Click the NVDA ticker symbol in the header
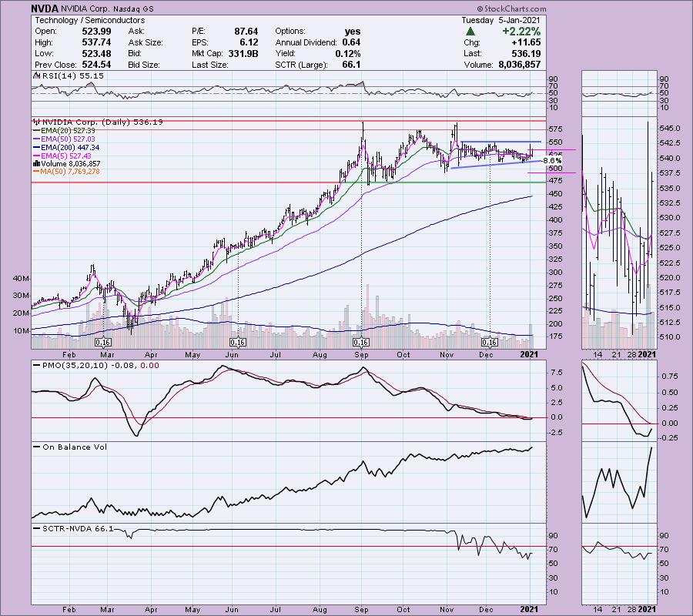Screen dimensions: 693x616 coord(45,8)
